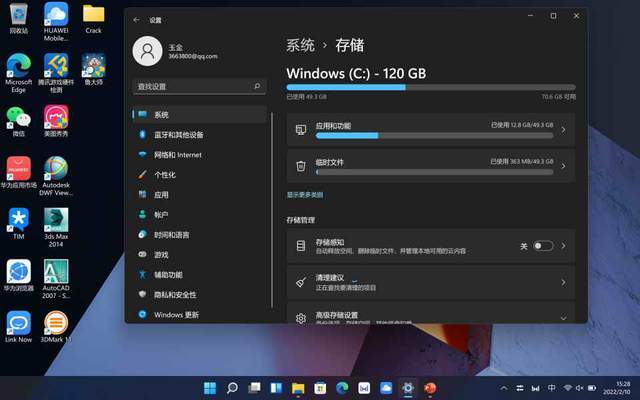Open taskbar Search icon
Screen dimensions: 640x400
[x=232, y=388]
